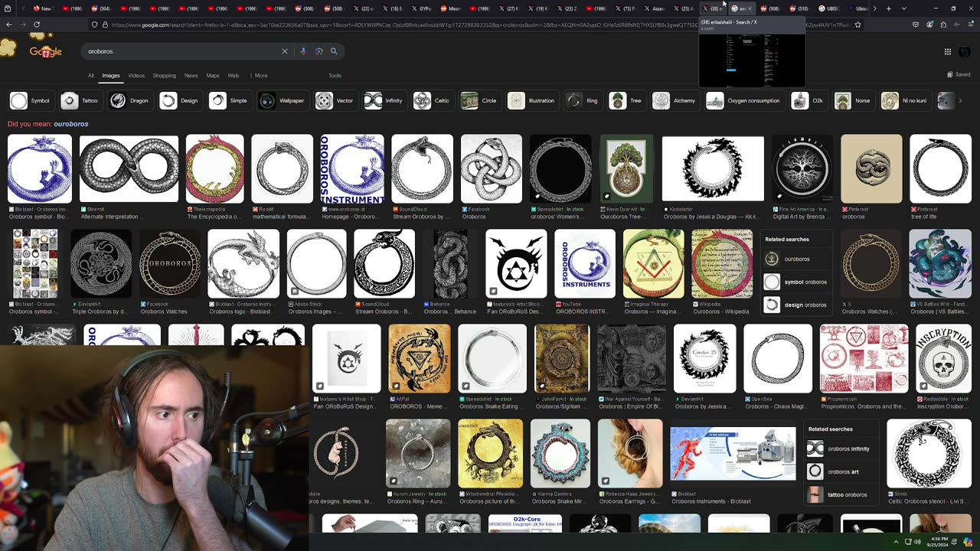The image size is (980, 551).
Task: Open the Saved collections link
Action: (x=959, y=74)
